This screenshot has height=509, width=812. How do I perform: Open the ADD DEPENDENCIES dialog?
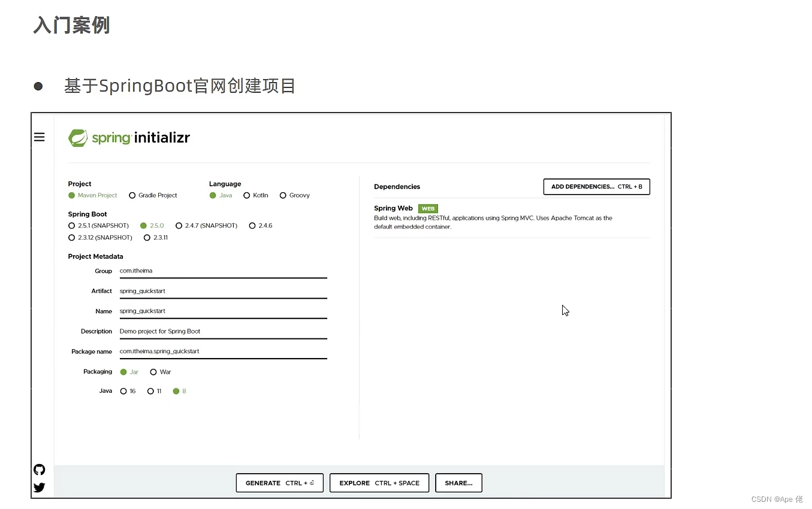tap(596, 187)
